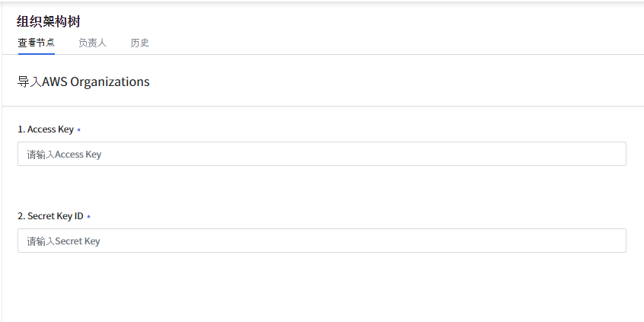Click the blank area below Secret Key field

tap(321, 285)
